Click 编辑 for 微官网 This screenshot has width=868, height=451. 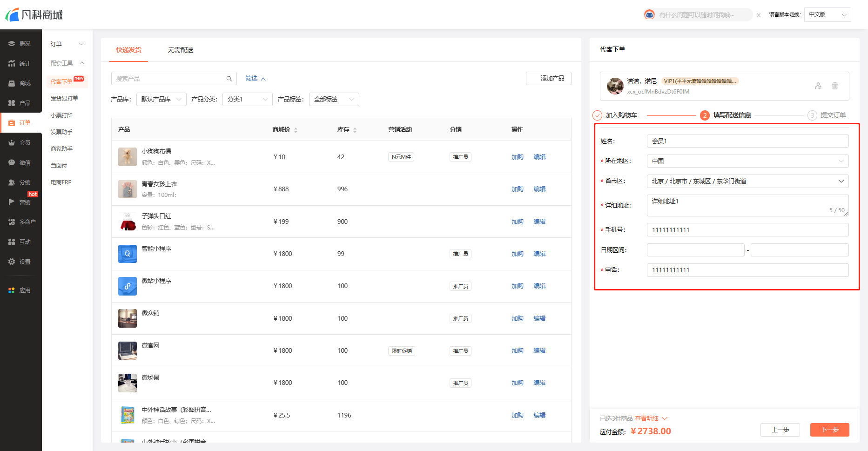click(539, 350)
